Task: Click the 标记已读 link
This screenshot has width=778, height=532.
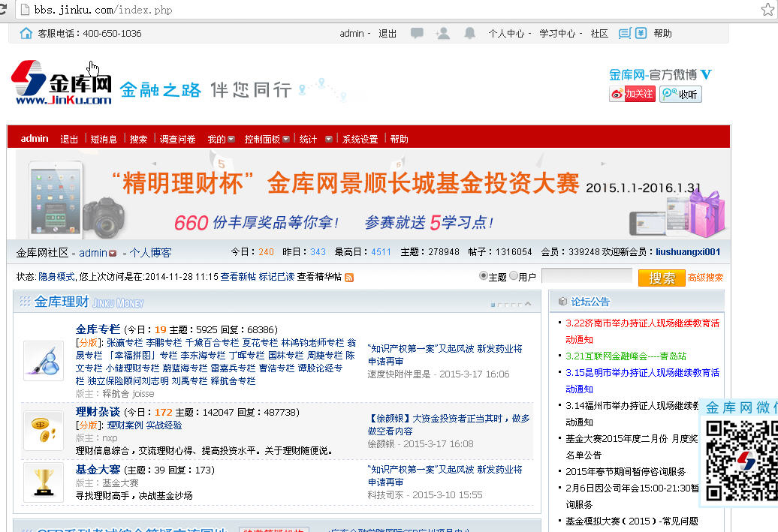Action: (x=276, y=277)
